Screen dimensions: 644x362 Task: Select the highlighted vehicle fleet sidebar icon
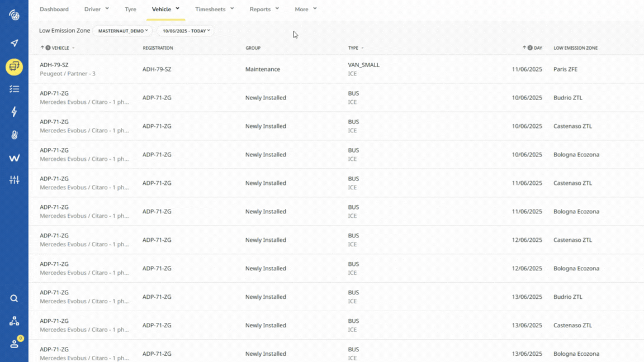point(14,67)
